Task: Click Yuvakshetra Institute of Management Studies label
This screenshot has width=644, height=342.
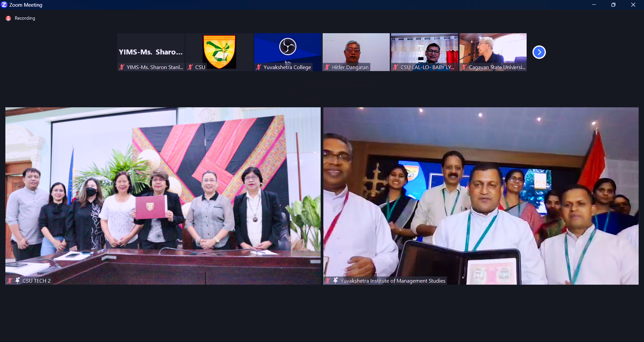Action: pos(393,281)
